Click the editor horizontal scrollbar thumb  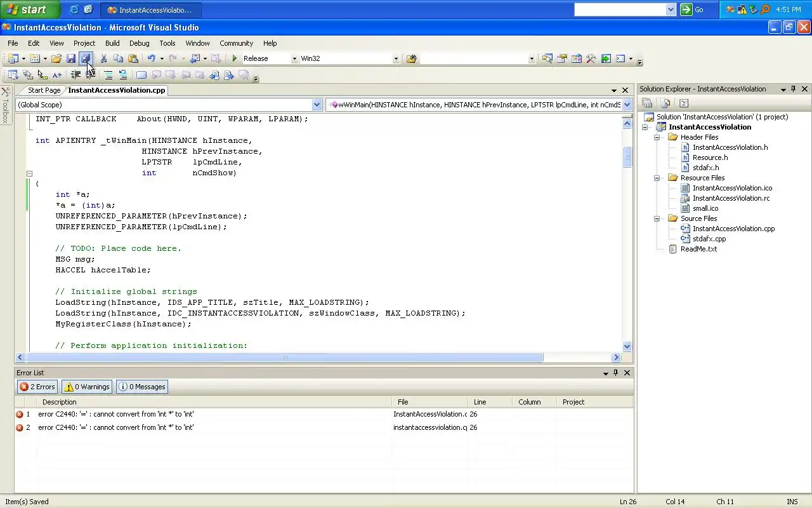pos(284,358)
